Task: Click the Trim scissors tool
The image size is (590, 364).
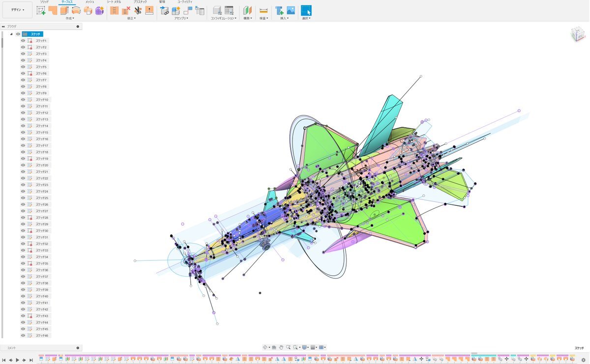Action: click(x=138, y=10)
